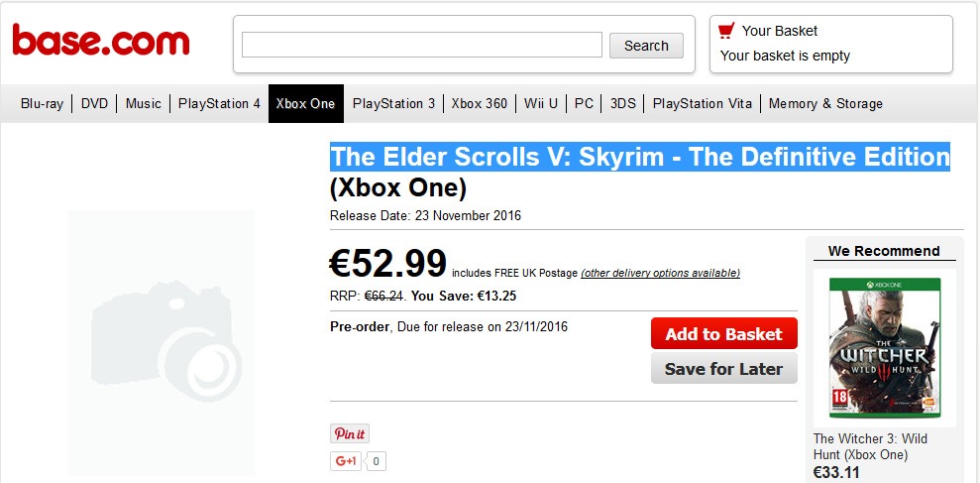Open the Memory & Storage category
This screenshot has width=980, height=483.
825,104
